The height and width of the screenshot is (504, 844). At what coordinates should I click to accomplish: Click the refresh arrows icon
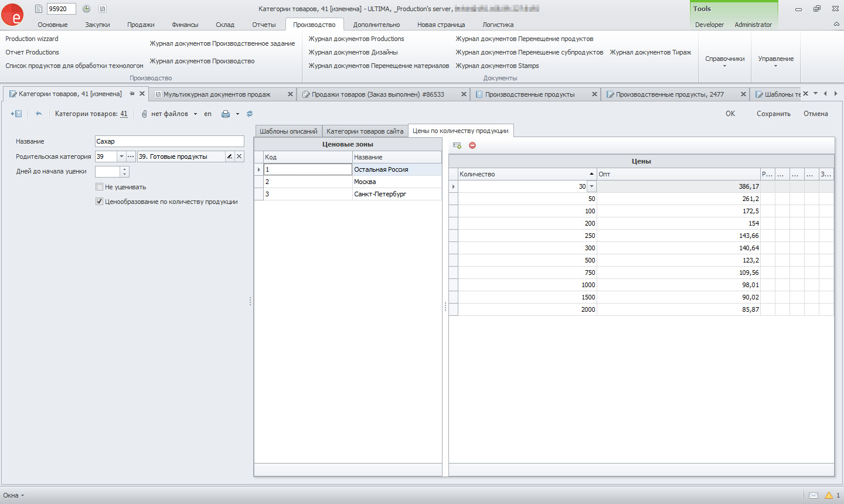250,114
